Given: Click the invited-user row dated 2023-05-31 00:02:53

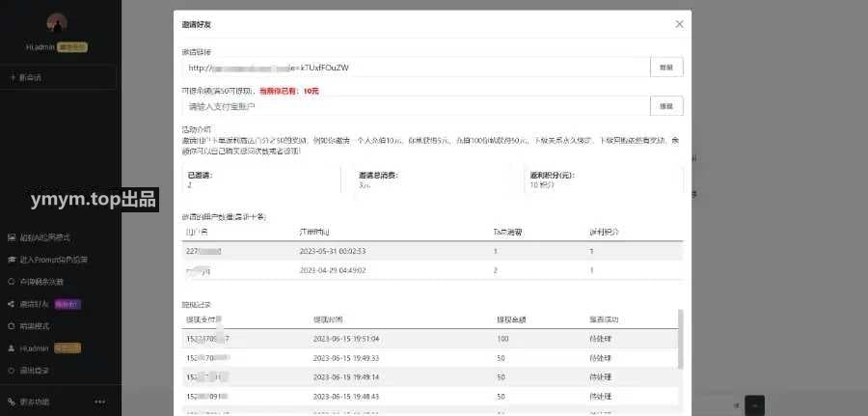Looking at the screenshot, I should click(x=432, y=252).
